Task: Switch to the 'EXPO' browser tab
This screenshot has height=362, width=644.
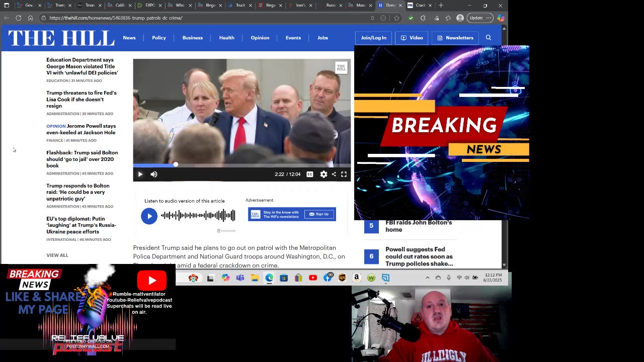Action: click(x=149, y=6)
